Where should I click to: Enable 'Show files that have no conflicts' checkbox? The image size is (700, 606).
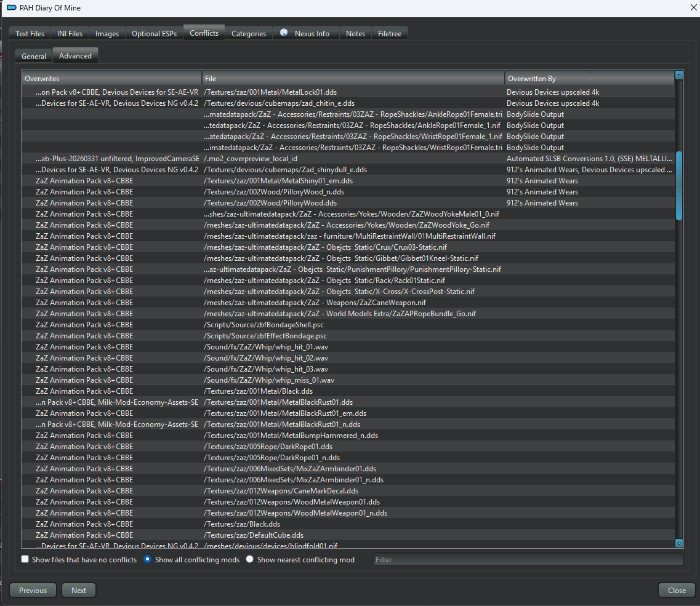[x=25, y=559]
